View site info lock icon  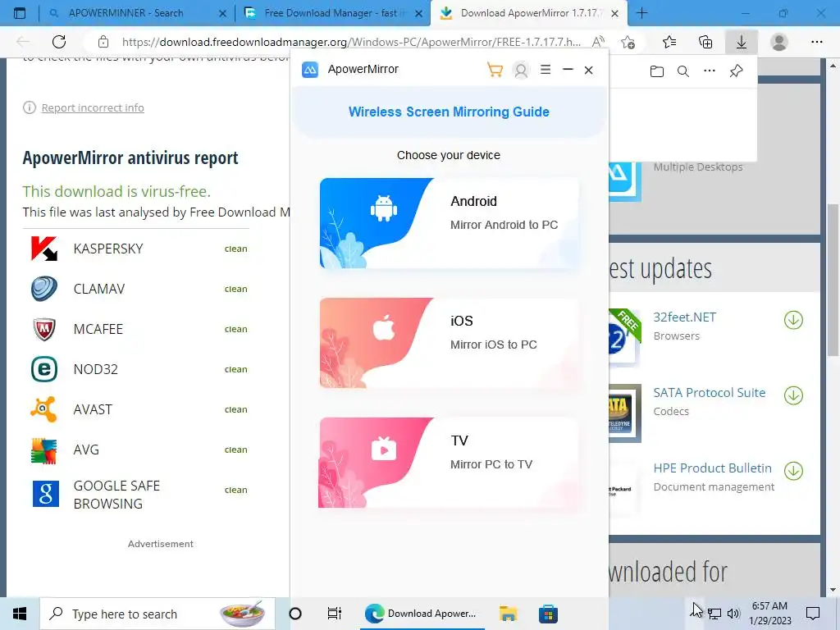pyautogui.click(x=103, y=42)
